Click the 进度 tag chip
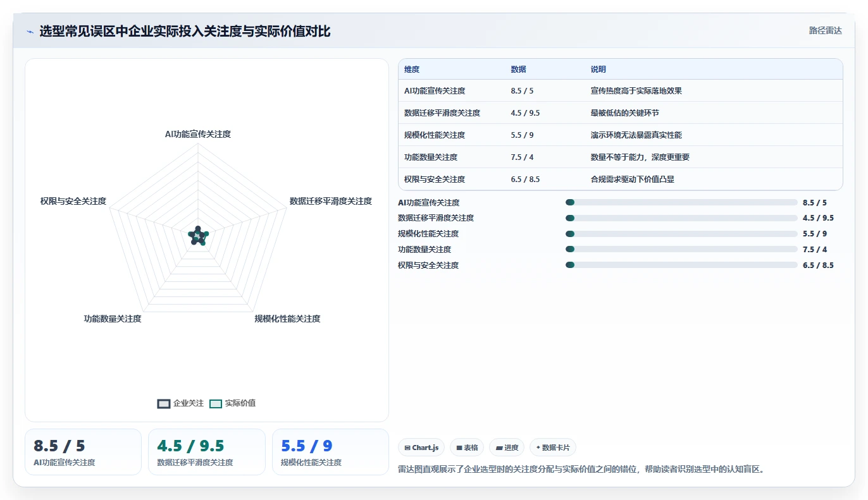The height and width of the screenshot is (500, 868). pos(507,448)
